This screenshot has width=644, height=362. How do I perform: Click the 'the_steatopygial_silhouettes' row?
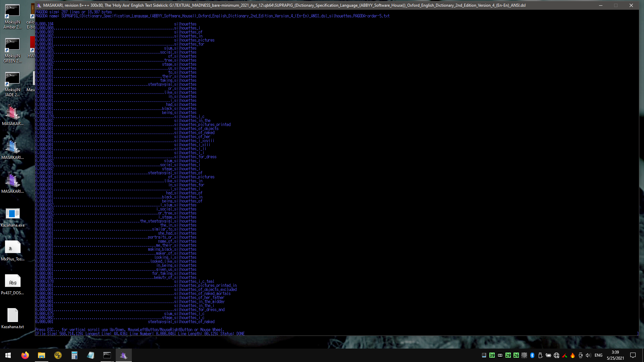click(116, 221)
